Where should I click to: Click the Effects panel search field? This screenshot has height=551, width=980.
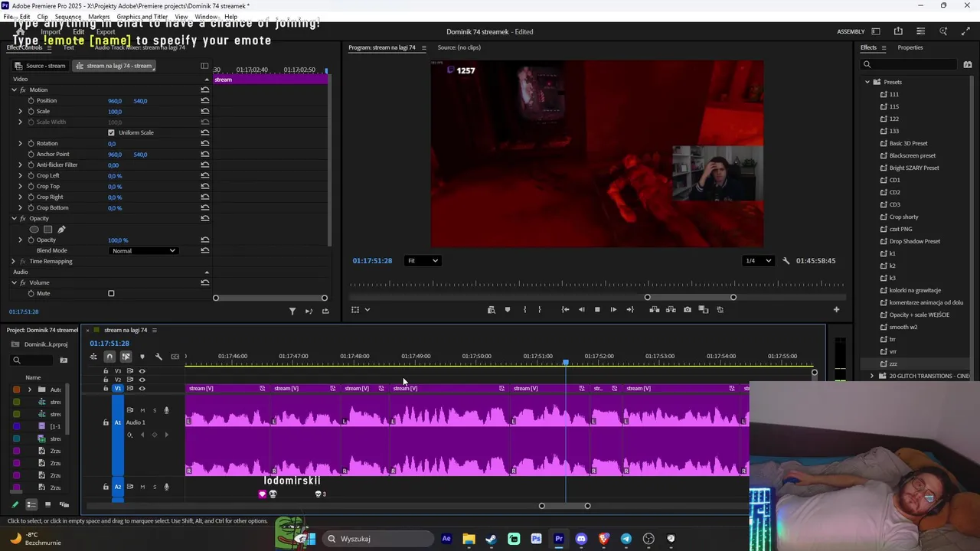[x=909, y=65]
